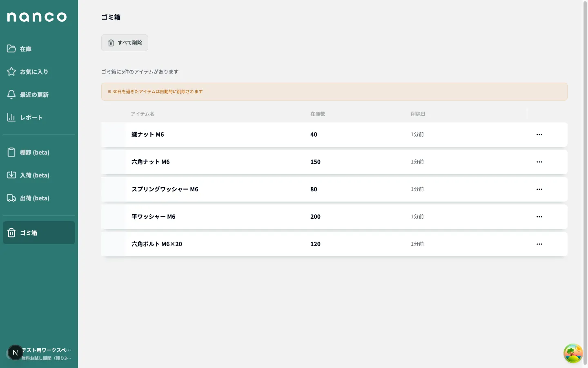Click stock count 40
This screenshot has height=368, width=588.
[314, 135]
